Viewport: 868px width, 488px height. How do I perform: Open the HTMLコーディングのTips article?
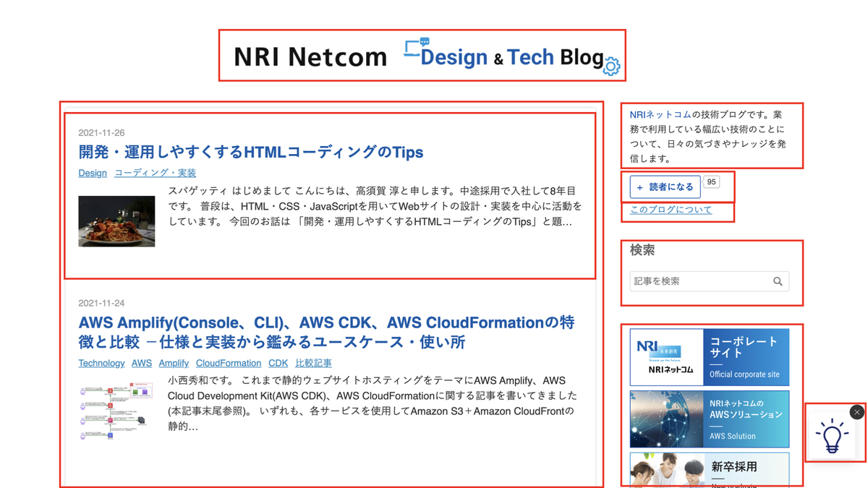[x=250, y=152]
